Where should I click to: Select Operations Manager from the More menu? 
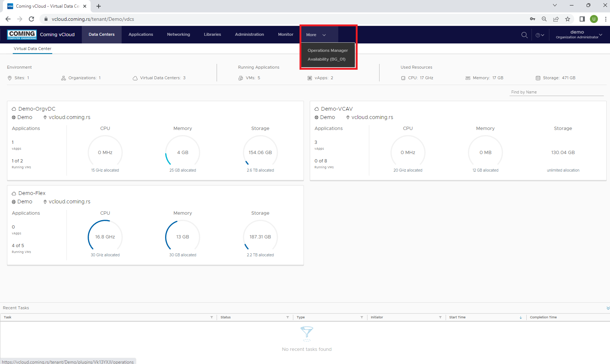[328, 50]
